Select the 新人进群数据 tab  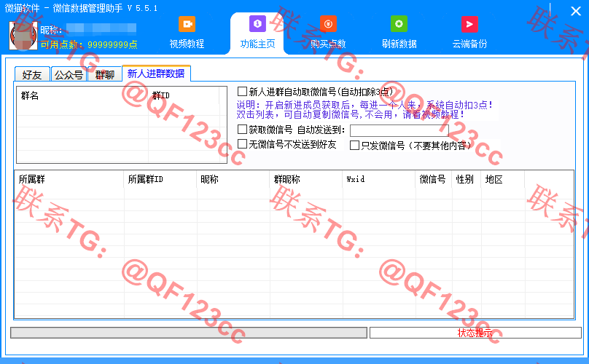156,74
